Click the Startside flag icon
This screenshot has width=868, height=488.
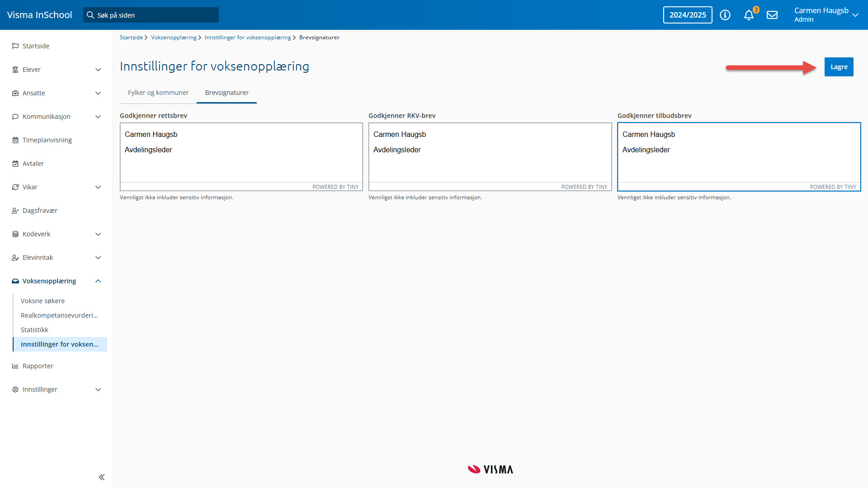click(15, 46)
